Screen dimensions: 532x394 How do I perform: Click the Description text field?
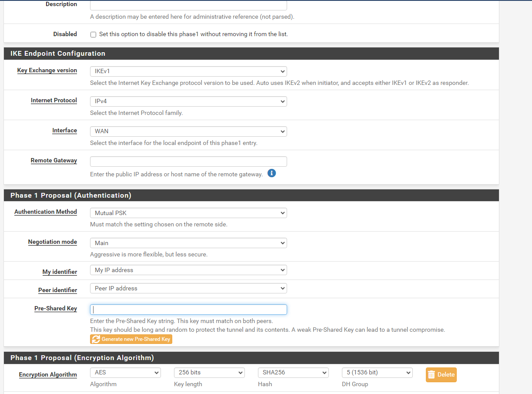click(x=188, y=5)
